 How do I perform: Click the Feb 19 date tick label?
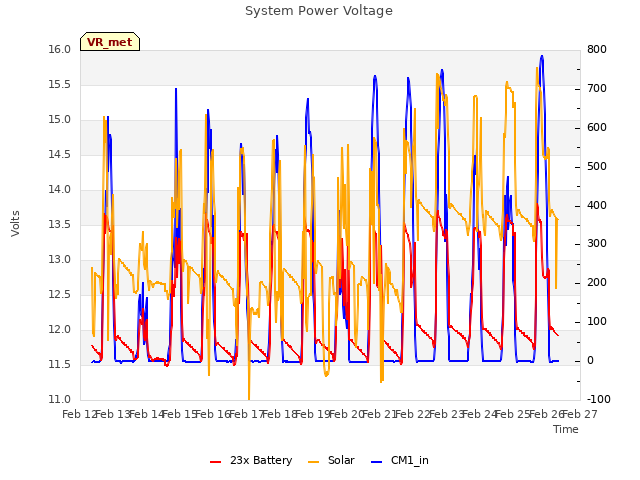click(313, 414)
